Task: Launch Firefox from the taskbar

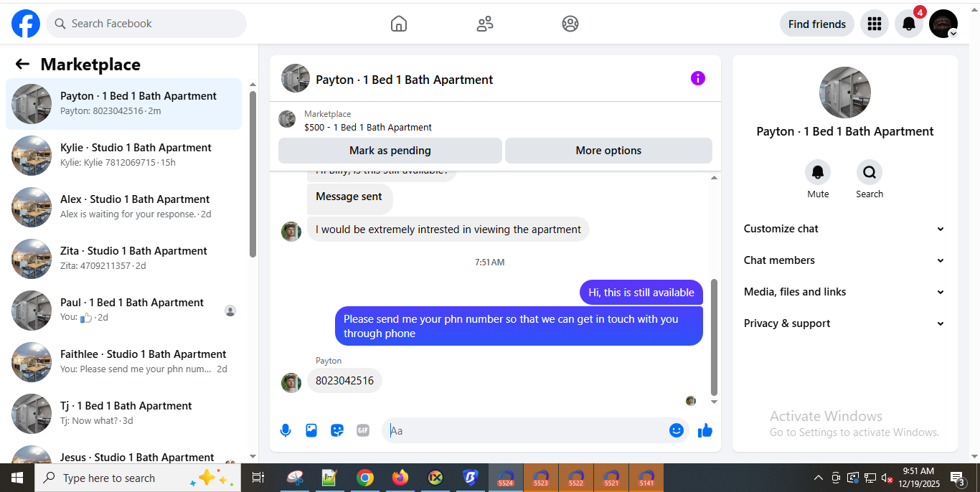Action: pos(400,478)
